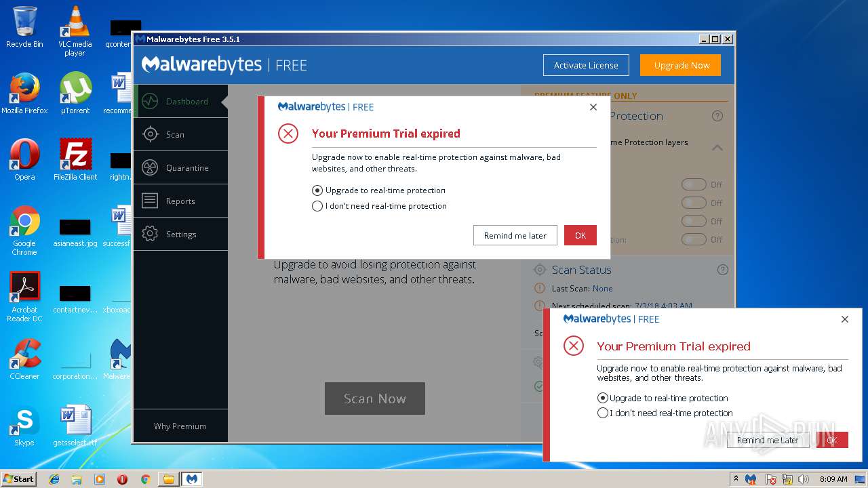Close the center trial expired dialog
868x488 pixels.
(593, 107)
